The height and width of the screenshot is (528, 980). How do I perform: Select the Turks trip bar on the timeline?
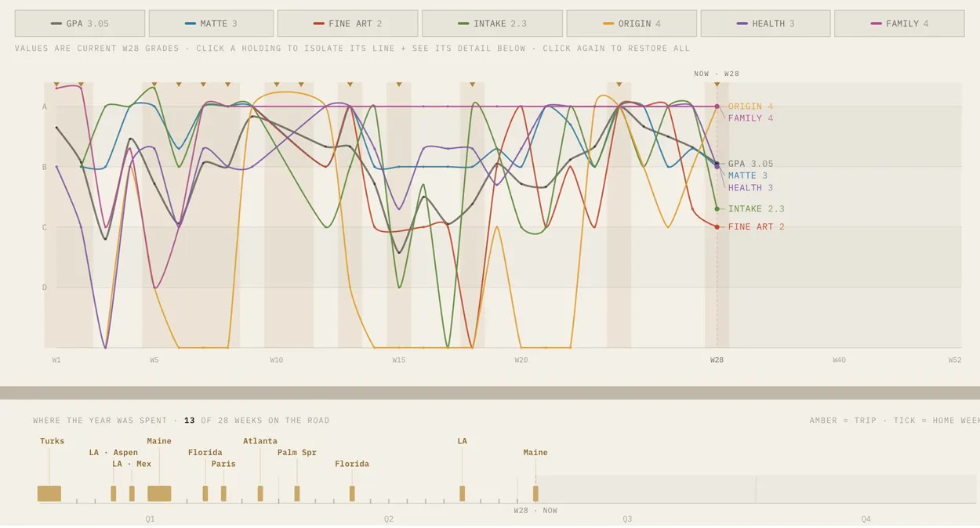click(x=49, y=494)
